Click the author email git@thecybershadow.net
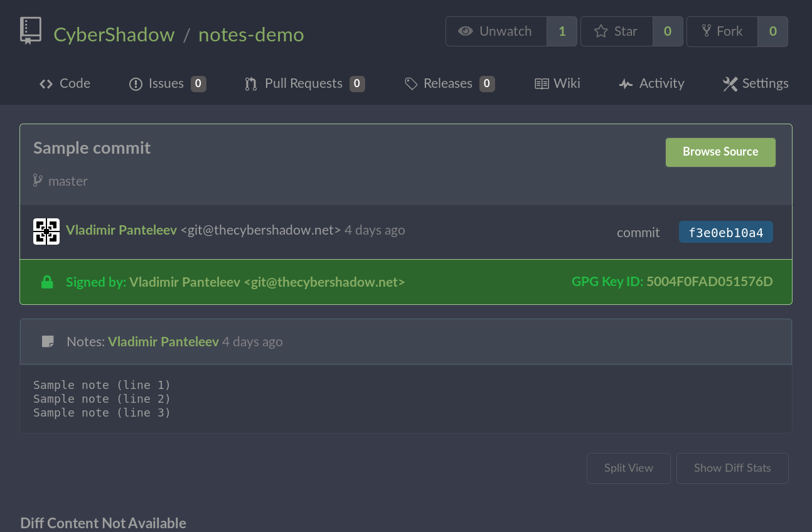The height and width of the screenshot is (532, 812). coord(260,230)
